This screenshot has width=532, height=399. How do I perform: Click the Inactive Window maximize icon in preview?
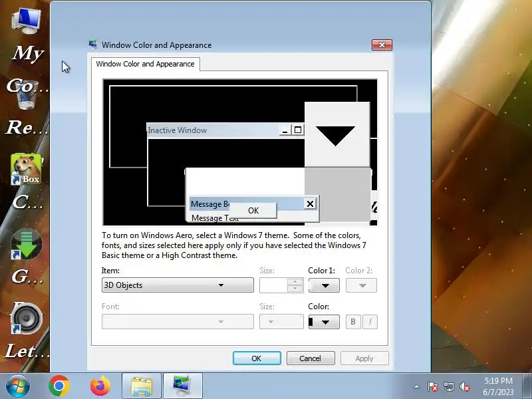click(x=298, y=130)
